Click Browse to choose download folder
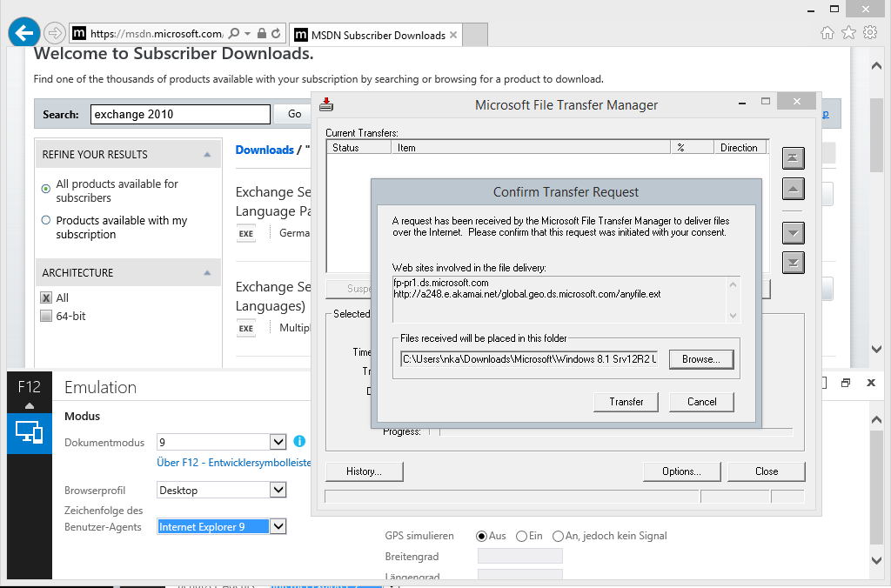The height and width of the screenshot is (588, 891). pyautogui.click(x=701, y=359)
